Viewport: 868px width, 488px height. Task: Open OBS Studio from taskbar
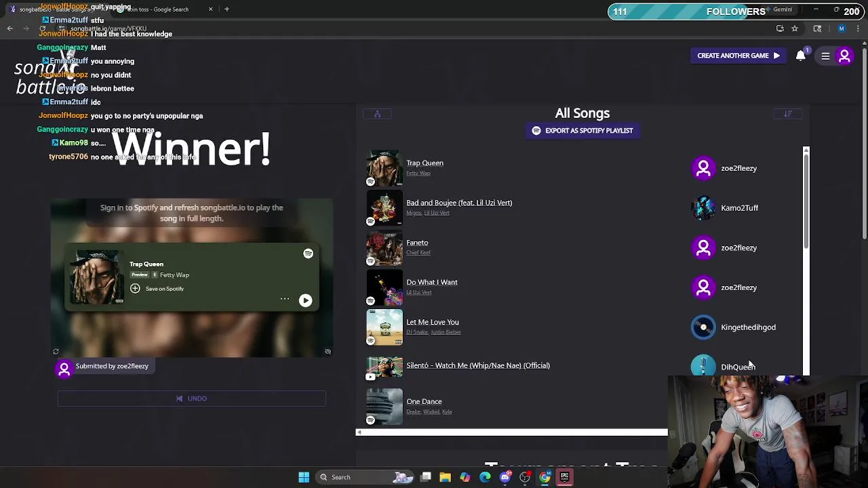click(525, 477)
